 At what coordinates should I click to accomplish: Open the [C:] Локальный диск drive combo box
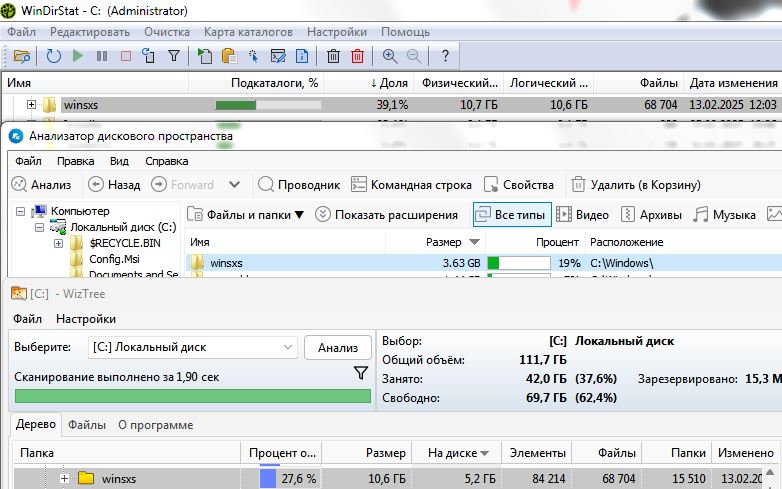[193, 347]
